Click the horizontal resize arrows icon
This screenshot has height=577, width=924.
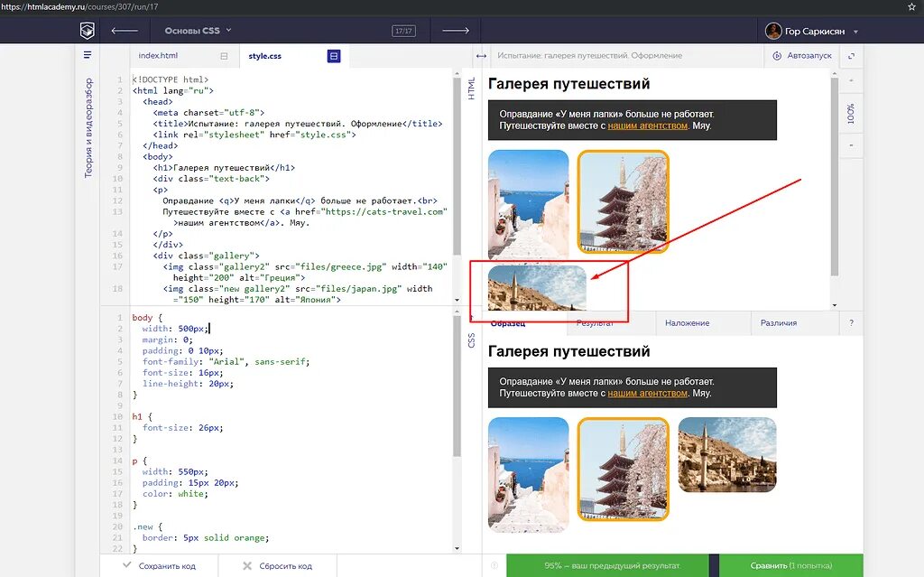[482, 56]
